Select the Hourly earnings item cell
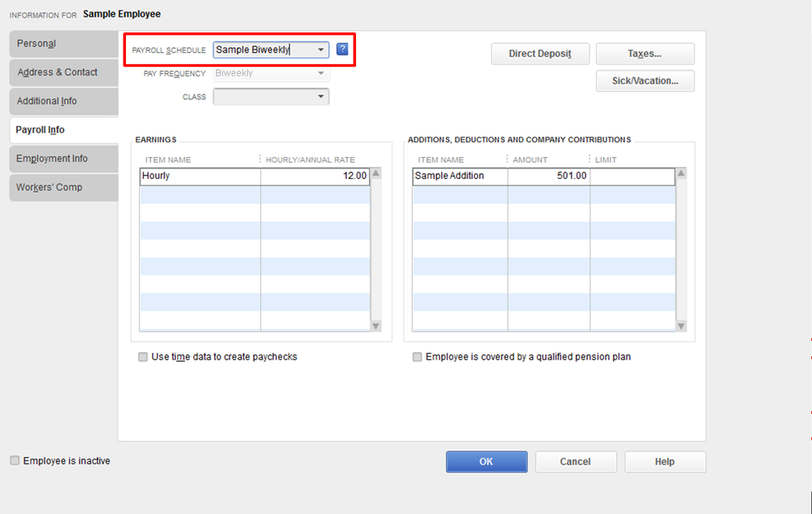812x514 pixels. coord(201,176)
